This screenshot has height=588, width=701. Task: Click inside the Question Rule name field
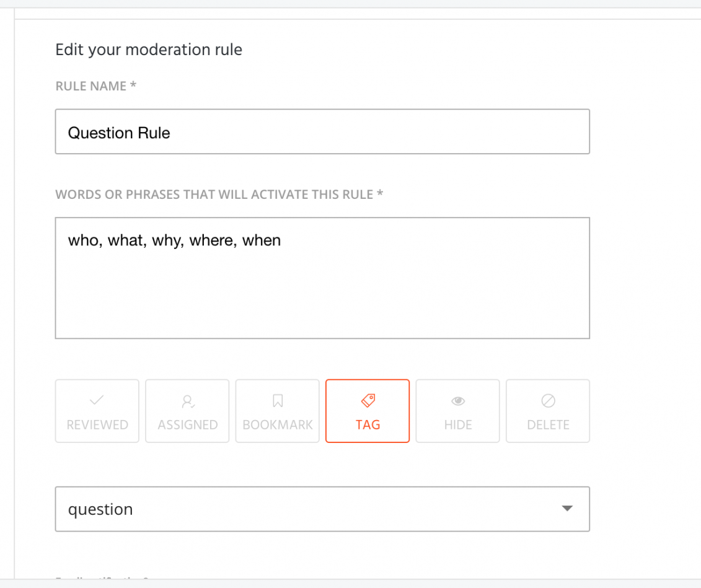[x=322, y=131]
